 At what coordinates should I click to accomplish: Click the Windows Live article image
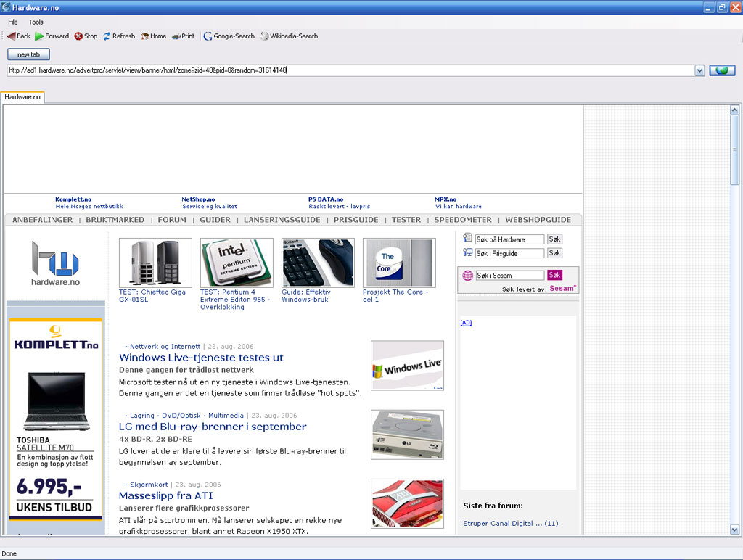tap(408, 366)
